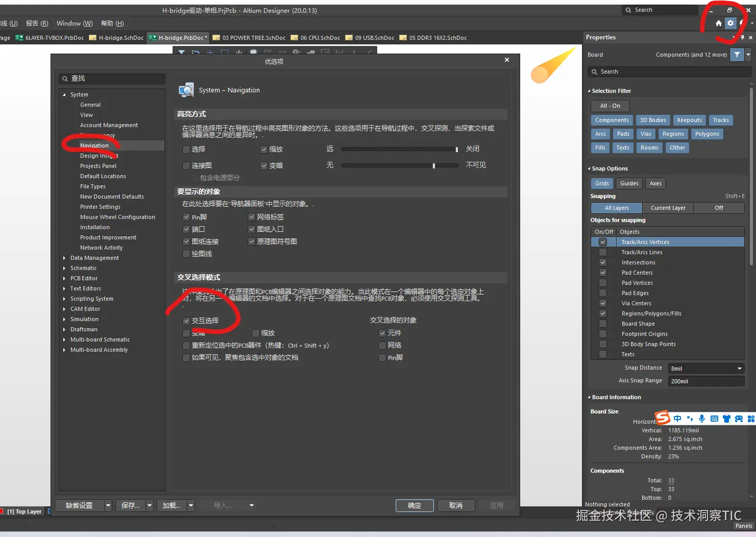Open the 加载 dropdown arrow

[191, 505]
